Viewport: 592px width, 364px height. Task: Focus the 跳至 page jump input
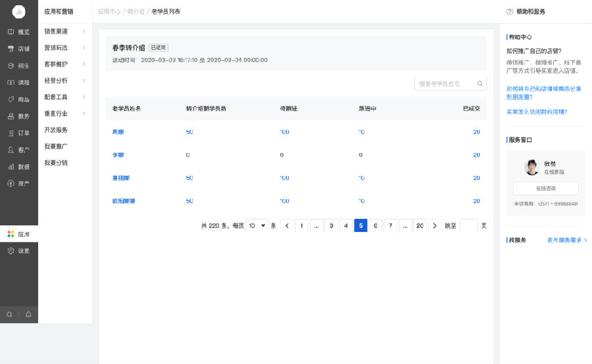tap(468, 225)
